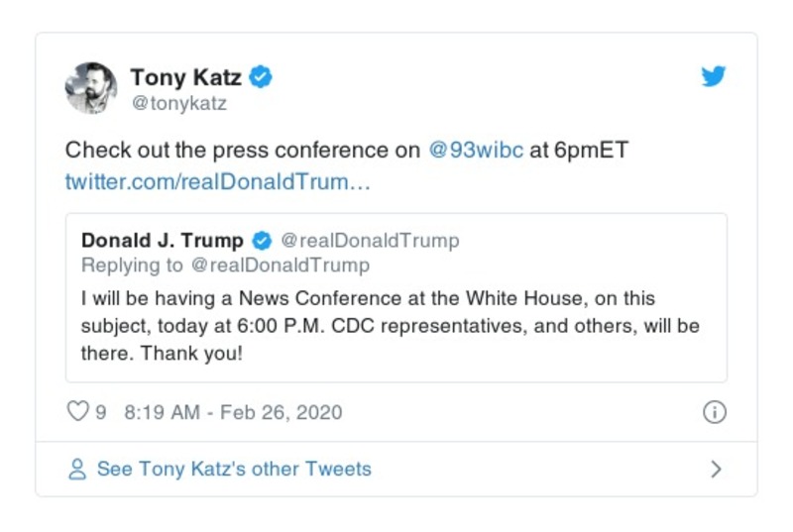793x532 pixels.
Task: Open the @realDonaldTrump handle beside the name
Action: 370,241
